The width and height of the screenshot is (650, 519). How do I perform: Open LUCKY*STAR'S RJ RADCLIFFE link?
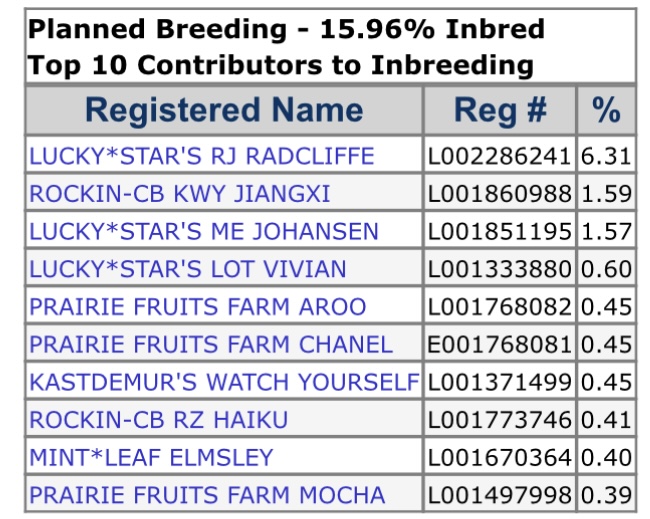pyautogui.click(x=202, y=156)
